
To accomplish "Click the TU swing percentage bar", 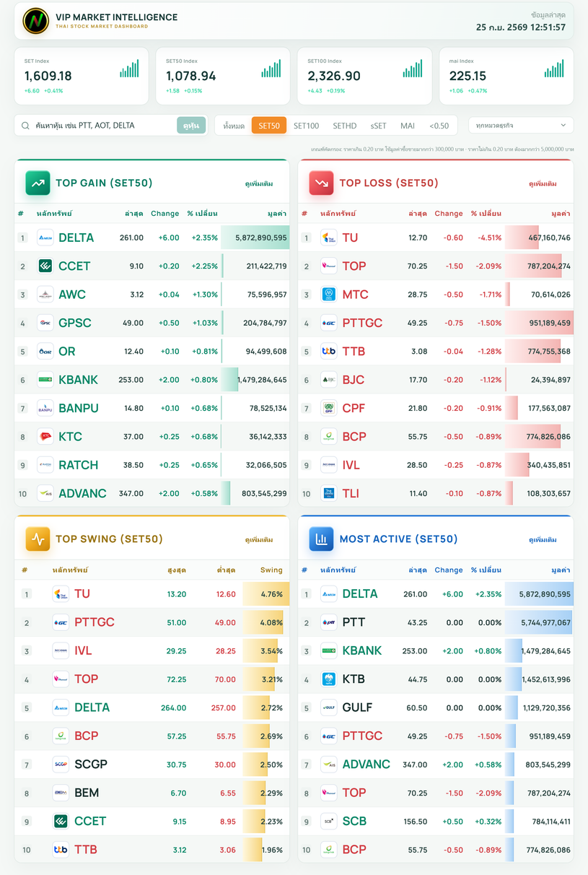I will point(266,594).
